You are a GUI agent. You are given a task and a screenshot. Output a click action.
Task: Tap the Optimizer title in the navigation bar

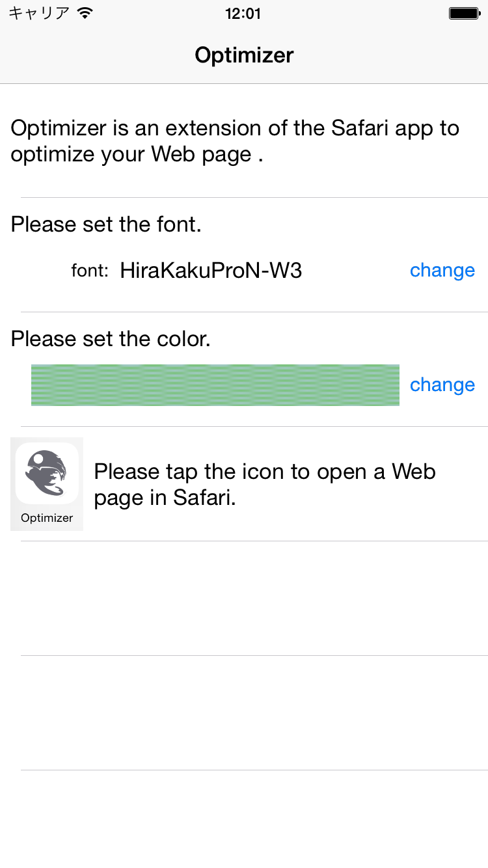tap(244, 55)
